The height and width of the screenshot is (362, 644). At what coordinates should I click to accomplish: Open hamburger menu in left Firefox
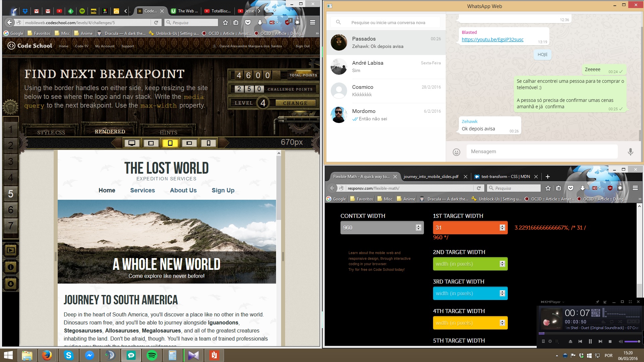313,22
